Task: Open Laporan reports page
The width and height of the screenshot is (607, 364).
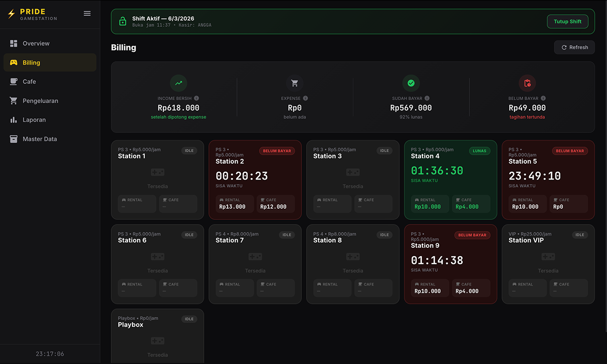Action: (50, 120)
